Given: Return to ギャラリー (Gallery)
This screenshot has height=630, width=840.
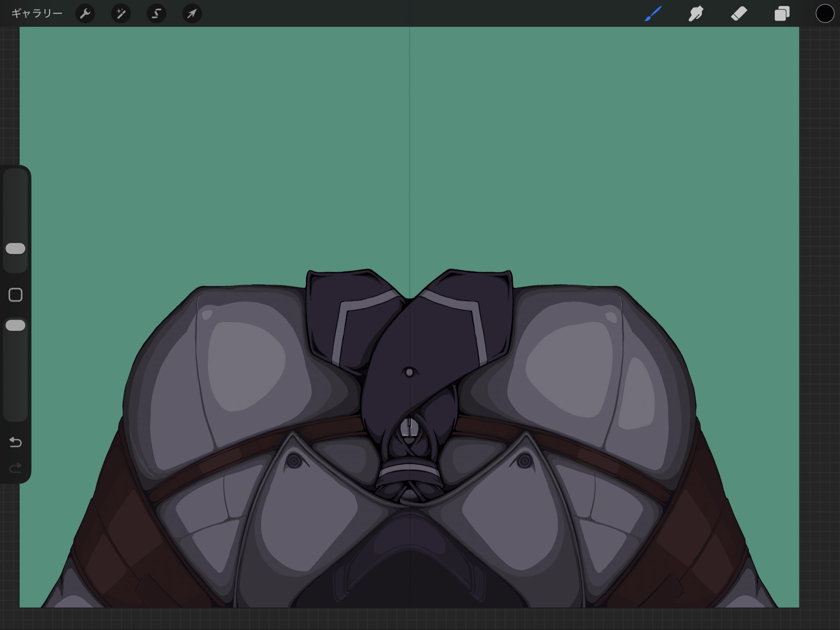Looking at the screenshot, I should 37,14.
